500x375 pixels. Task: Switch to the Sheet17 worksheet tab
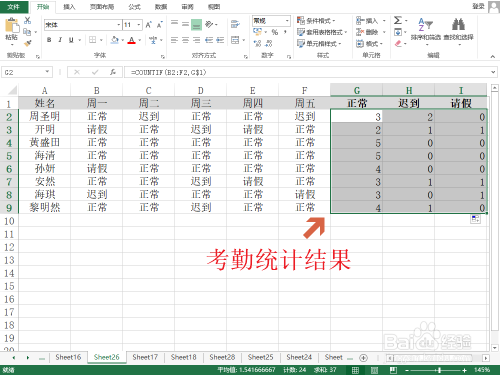145,357
